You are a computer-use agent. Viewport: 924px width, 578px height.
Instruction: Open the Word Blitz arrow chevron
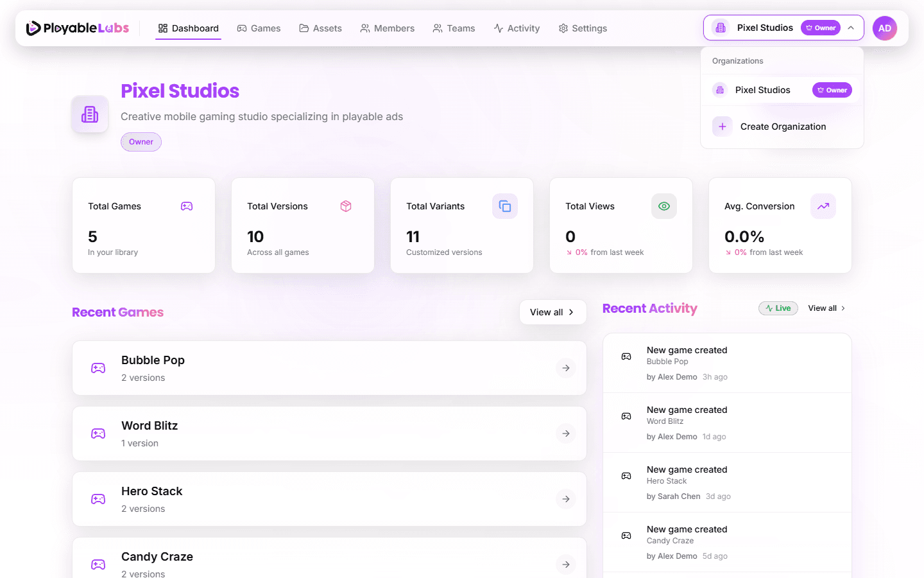click(565, 433)
